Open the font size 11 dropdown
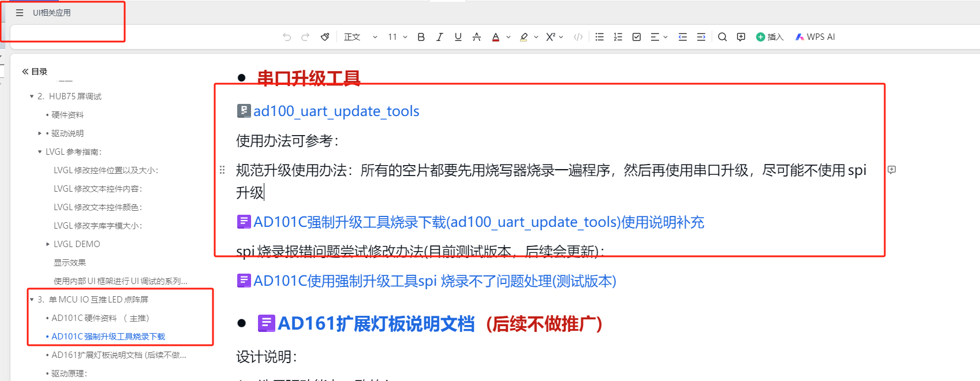 coord(398,37)
